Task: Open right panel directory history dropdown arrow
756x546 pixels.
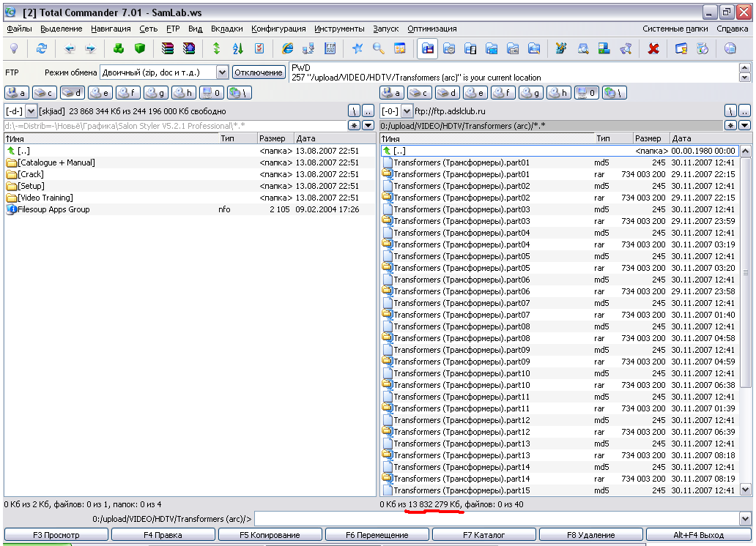Action: click(744, 126)
